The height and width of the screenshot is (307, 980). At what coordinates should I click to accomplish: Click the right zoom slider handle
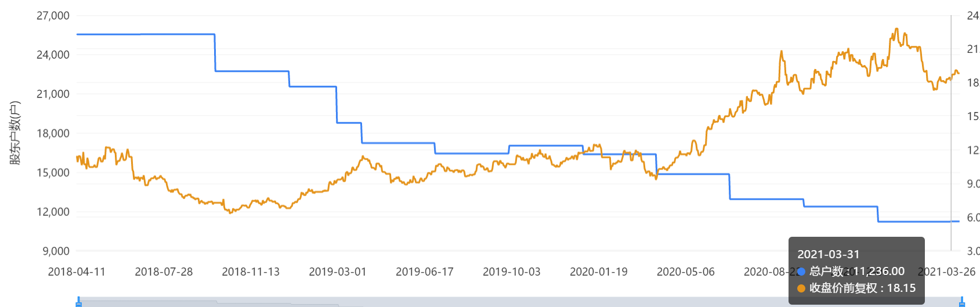point(962,302)
